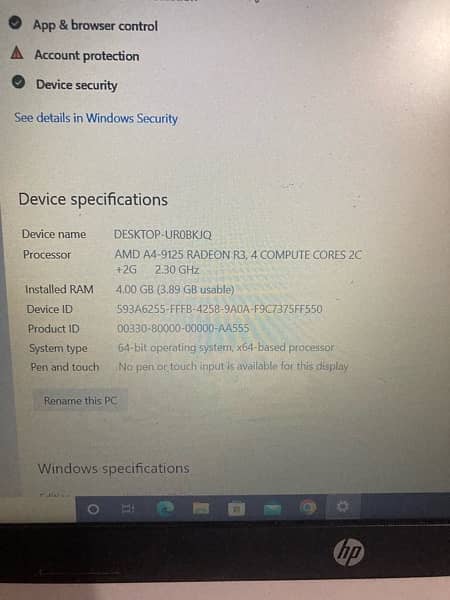This screenshot has height=600, width=450.
Task: Launch Microsoft Edge from the taskbar
Action: tap(165, 508)
